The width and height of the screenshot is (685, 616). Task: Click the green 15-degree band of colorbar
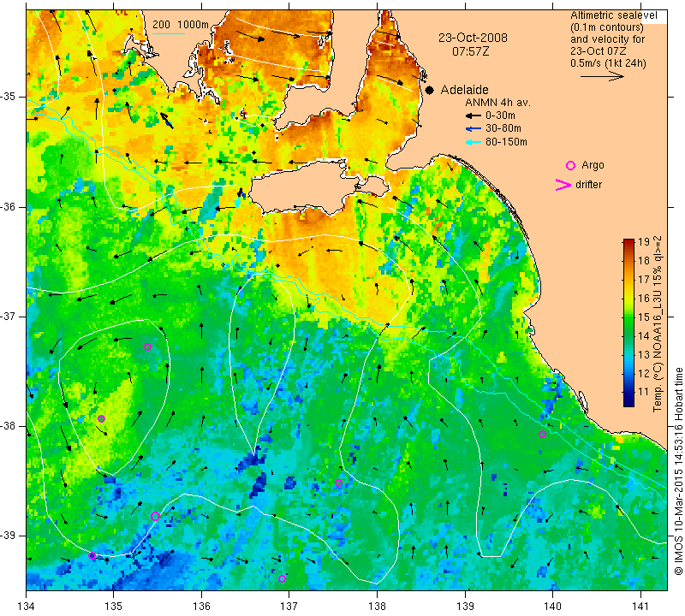tap(628, 317)
